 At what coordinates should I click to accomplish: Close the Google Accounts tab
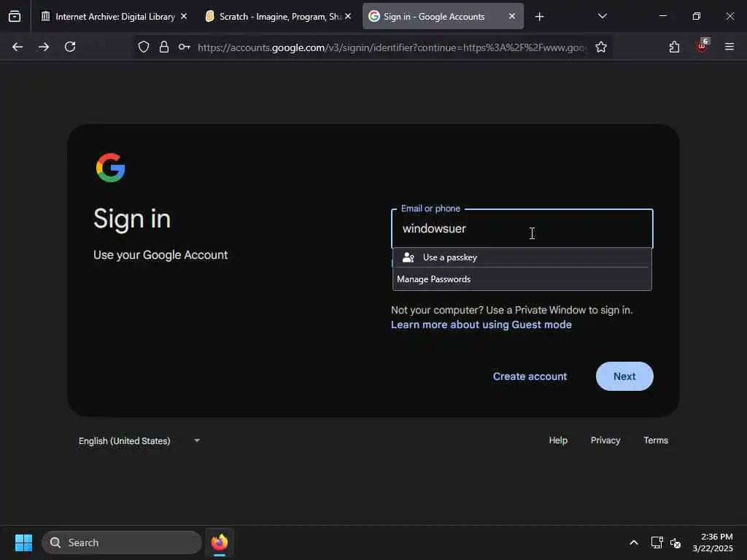tap(511, 16)
